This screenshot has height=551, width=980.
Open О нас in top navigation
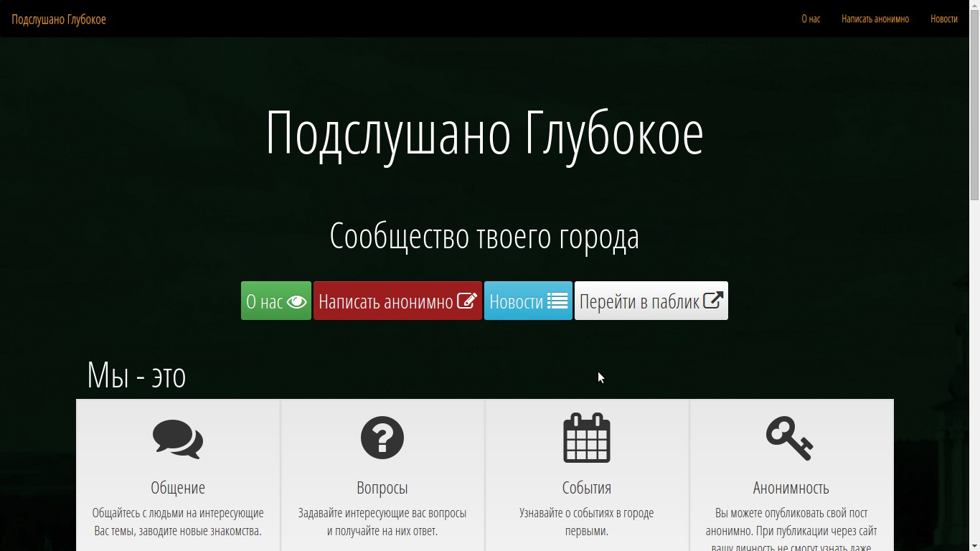tap(811, 19)
